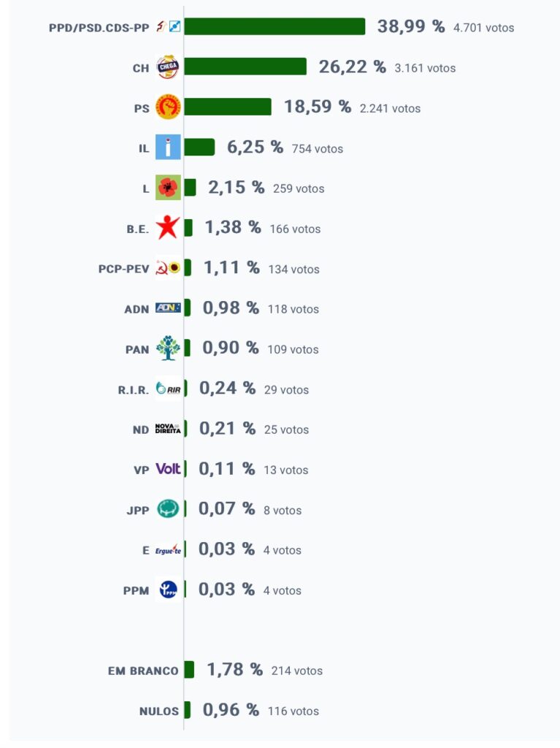
Task: Click the PPD/PSD.CDS-PP green result bar
Action: (275, 27)
